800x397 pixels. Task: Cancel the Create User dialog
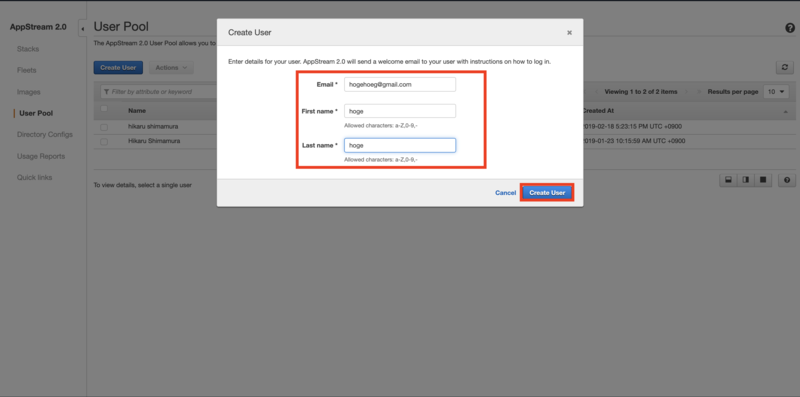tap(505, 193)
